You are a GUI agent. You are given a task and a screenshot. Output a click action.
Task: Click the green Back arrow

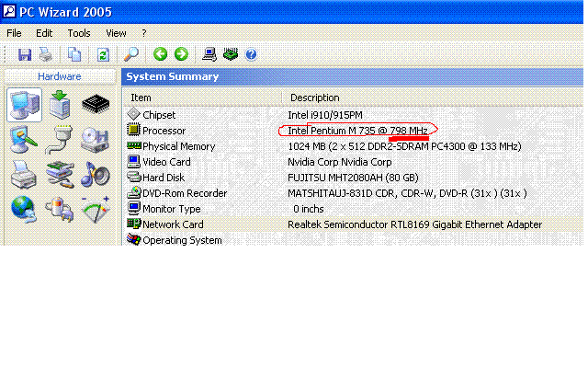coord(160,54)
